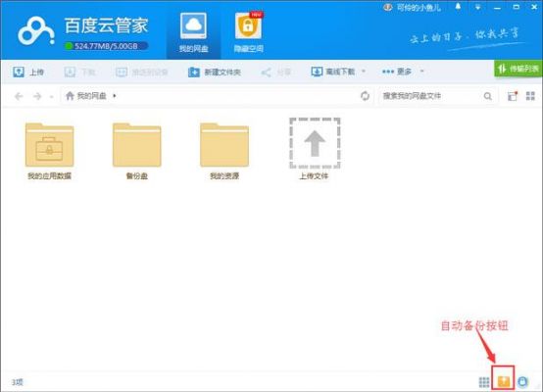This screenshot has height=392, width=543.
Task: Expand the navigation history dropdown
Action: [51, 97]
